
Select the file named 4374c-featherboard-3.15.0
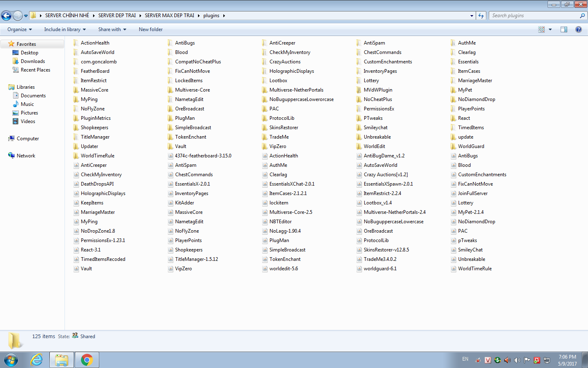pos(203,156)
